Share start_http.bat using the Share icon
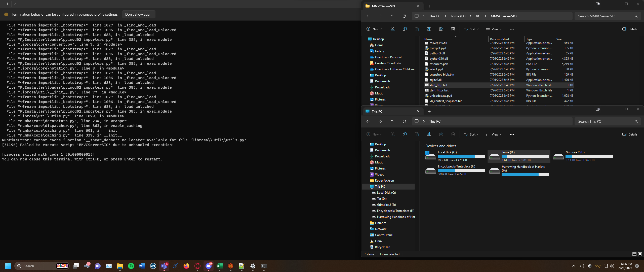 tap(441, 29)
